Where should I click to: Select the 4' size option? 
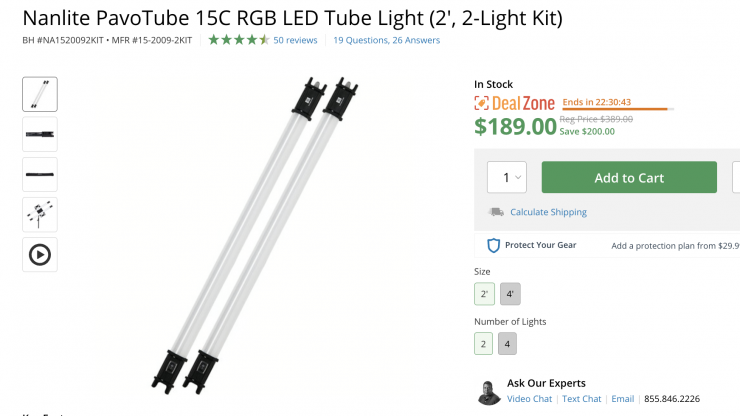point(510,294)
